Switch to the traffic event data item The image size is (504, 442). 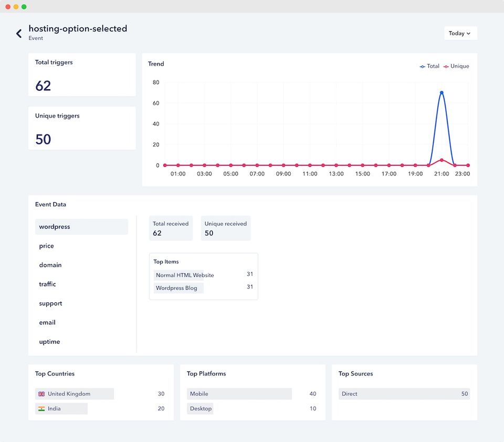(x=47, y=284)
